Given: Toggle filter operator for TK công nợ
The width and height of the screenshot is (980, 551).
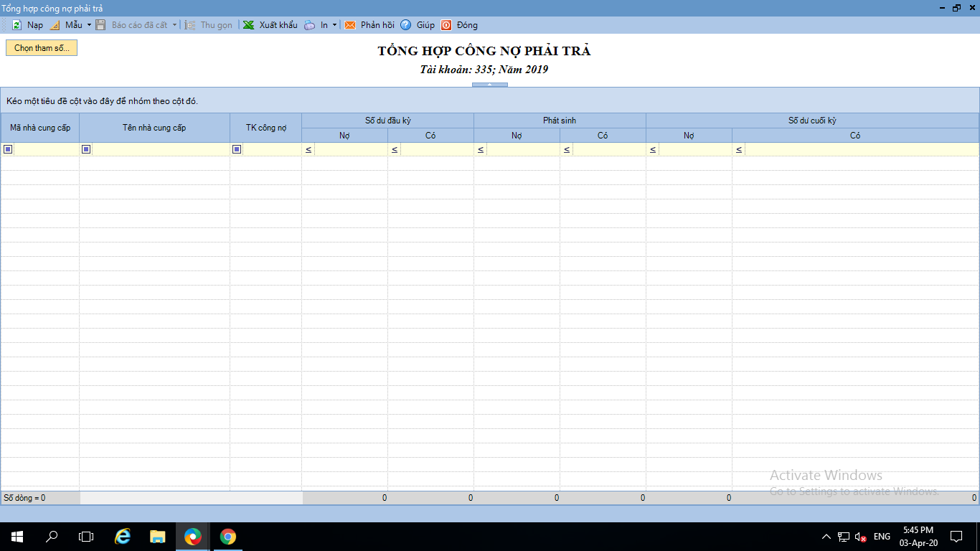Looking at the screenshot, I should click(x=237, y=149).
